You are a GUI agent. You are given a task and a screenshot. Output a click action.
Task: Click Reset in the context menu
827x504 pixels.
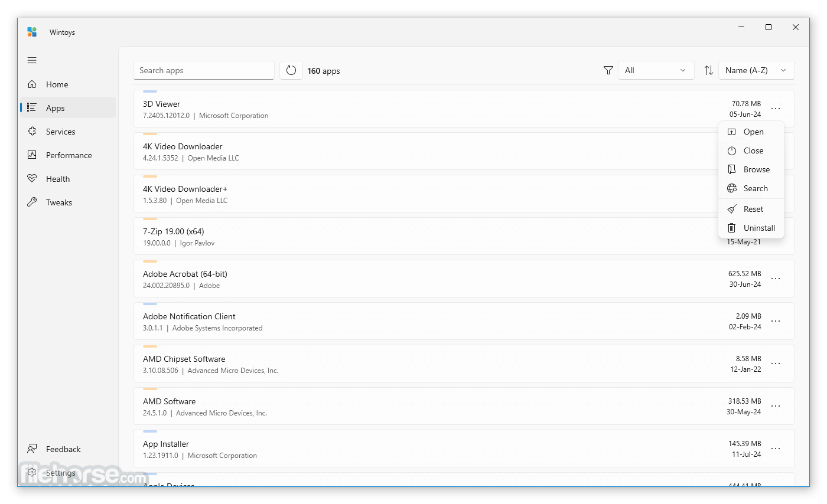coord(751,209)
